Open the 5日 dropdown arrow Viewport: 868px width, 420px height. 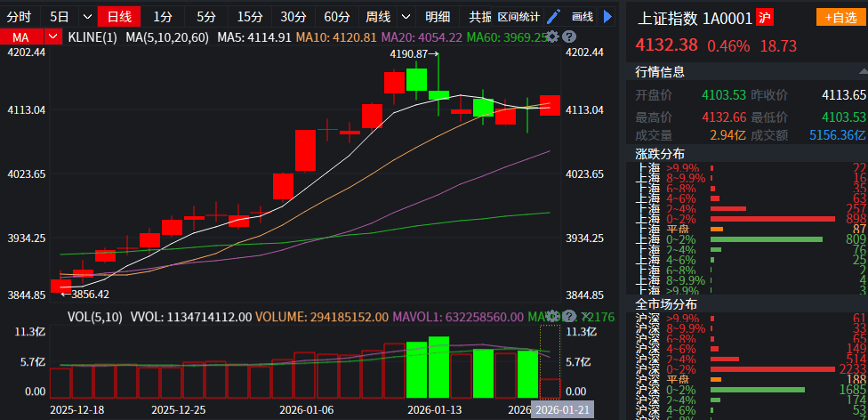pyautogui.click(x=85, y=16)
